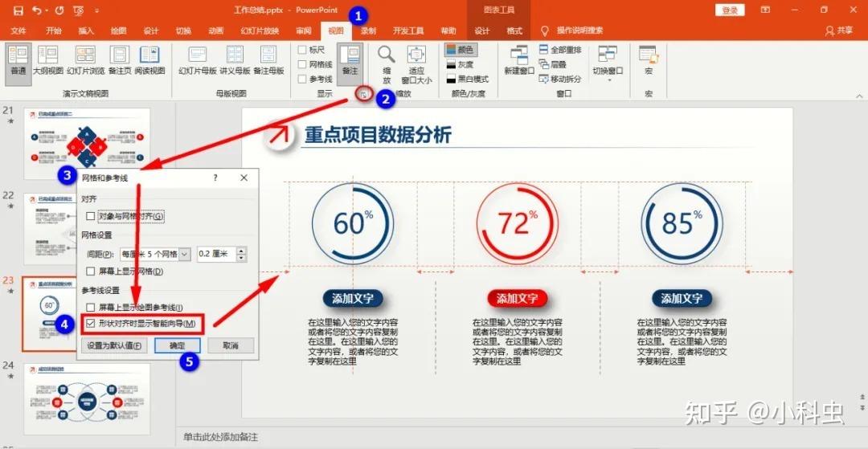Click the slide title 重点项目数据分析
868x449 pixels.
pyautogui.click(x=378, y=135)
